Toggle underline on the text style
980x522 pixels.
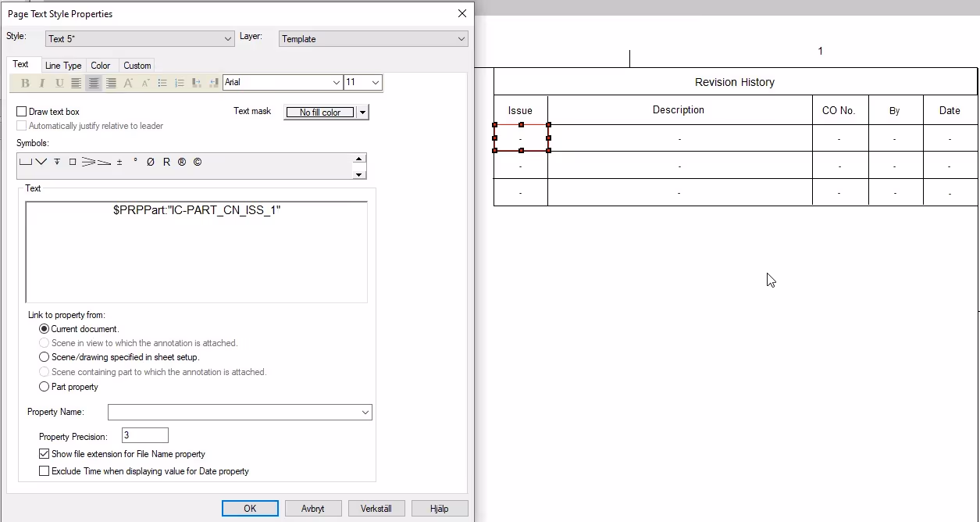60,83
